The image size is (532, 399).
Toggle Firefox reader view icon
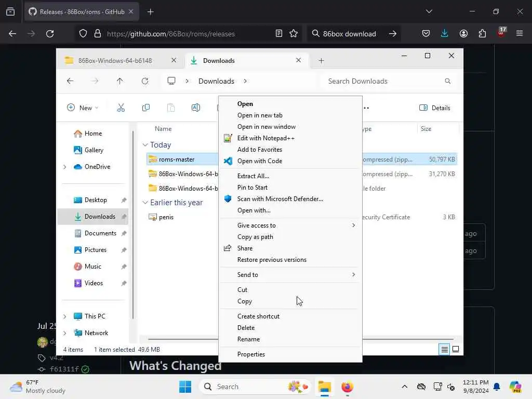pos(278,34)
